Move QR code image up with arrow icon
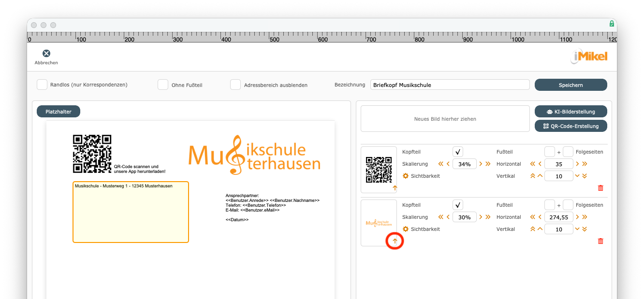This screenshot has height=299, width=644. [x=395, y=188]
